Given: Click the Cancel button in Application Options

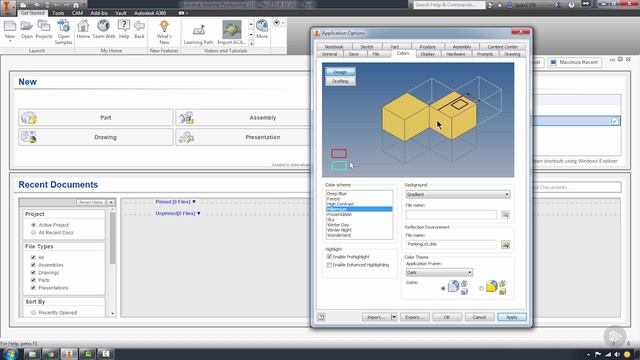Looking at the screenshot, I should (x=479, y=317).
